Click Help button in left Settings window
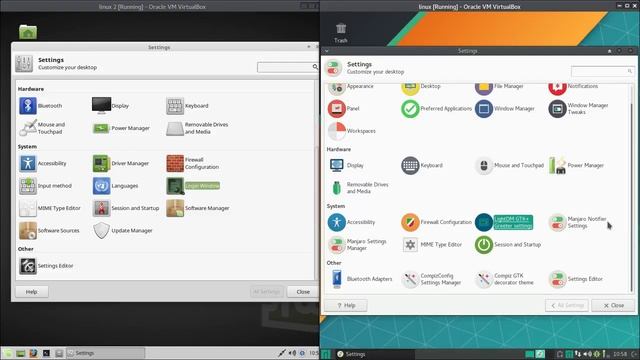 tap(31, 292)
